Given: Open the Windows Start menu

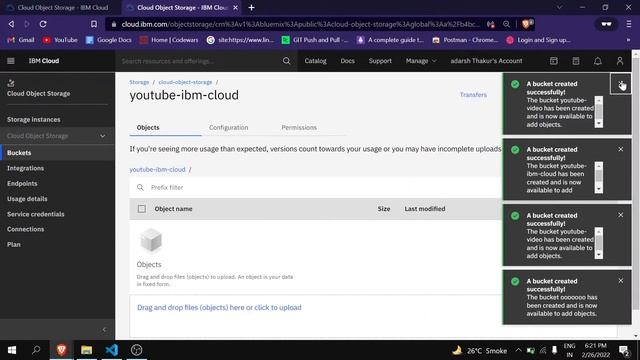Looking at the screenshot, I should coord(11,350).
